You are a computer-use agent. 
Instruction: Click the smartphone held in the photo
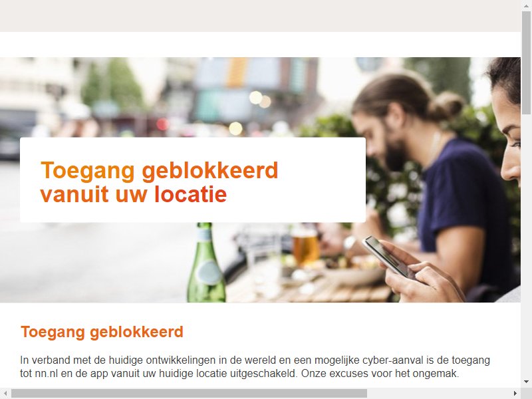point(387,256)
